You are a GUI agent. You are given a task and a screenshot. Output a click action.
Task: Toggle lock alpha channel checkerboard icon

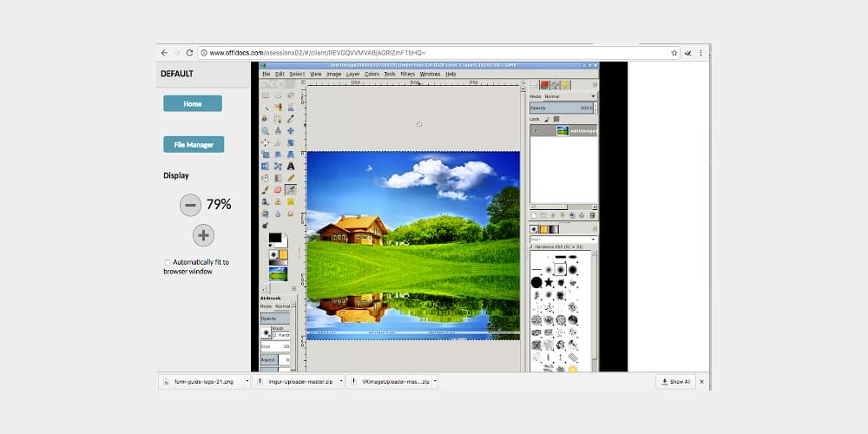coord(556,119)
